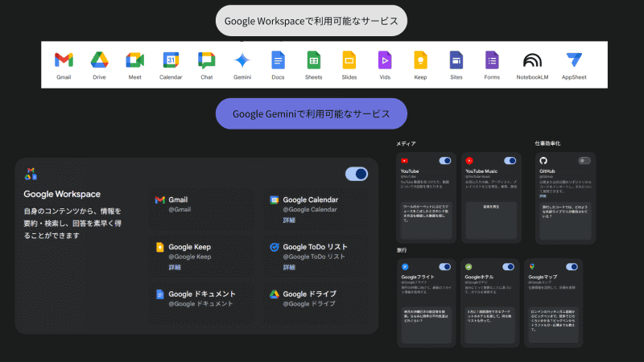The image size is (644, 362).
Task: Open the Docs app icon
Action: pos(278,60)
